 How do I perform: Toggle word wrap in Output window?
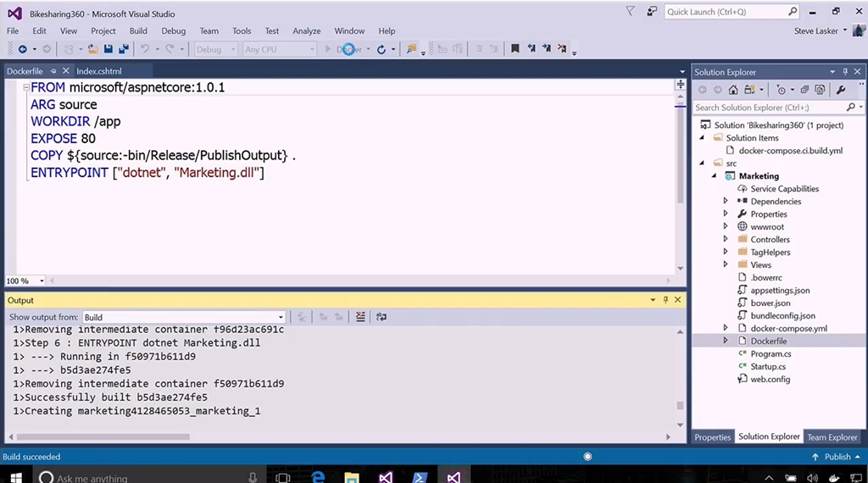tap(381, 317)
